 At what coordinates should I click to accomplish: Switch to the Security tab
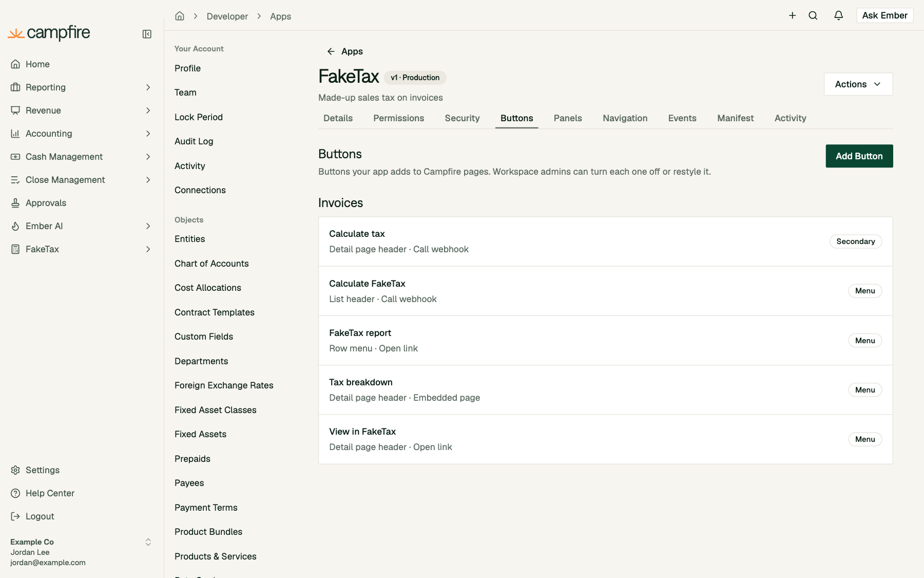click(x=462, y=118)
